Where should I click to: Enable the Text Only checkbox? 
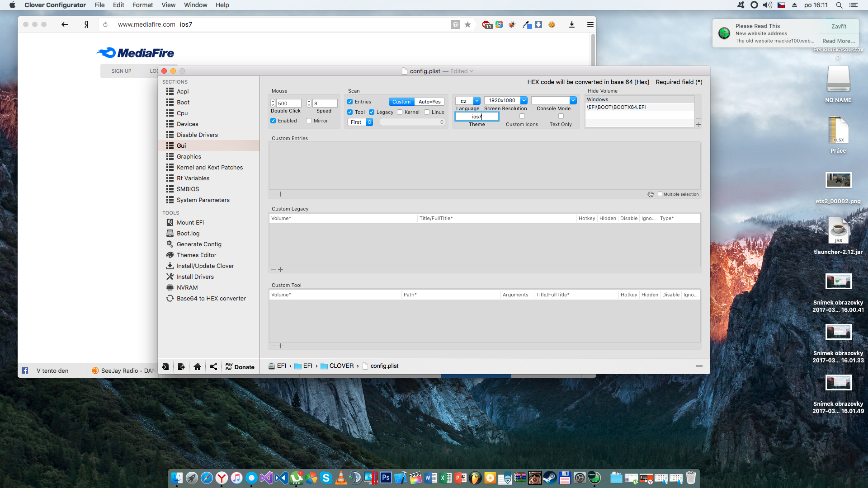(561, 116)
